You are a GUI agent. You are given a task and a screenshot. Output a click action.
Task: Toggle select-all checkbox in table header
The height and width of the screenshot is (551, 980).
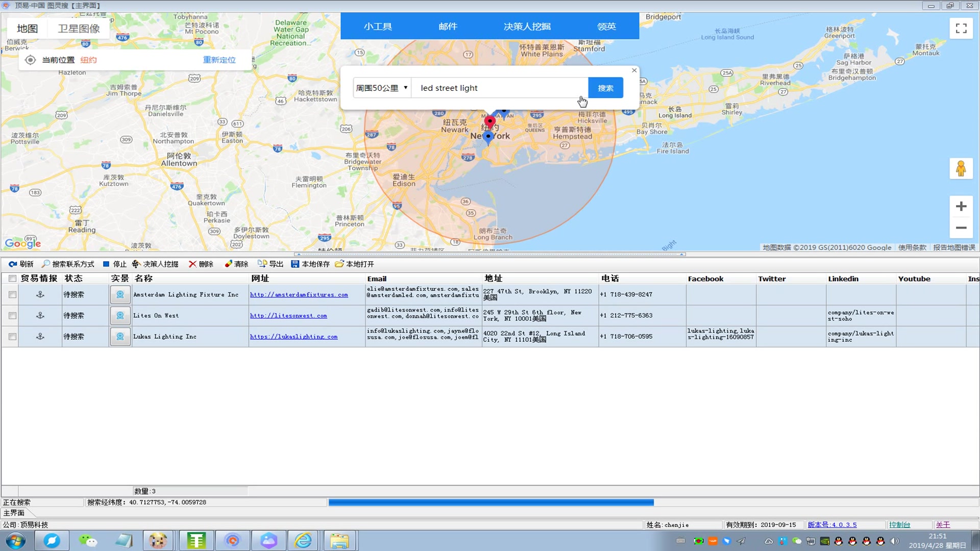(12, 279)
